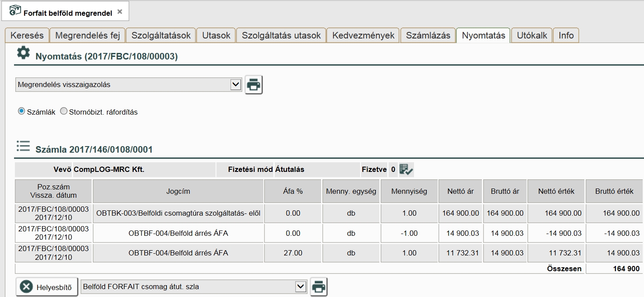Click the Bruttó érték column header

tap(614, 191)
